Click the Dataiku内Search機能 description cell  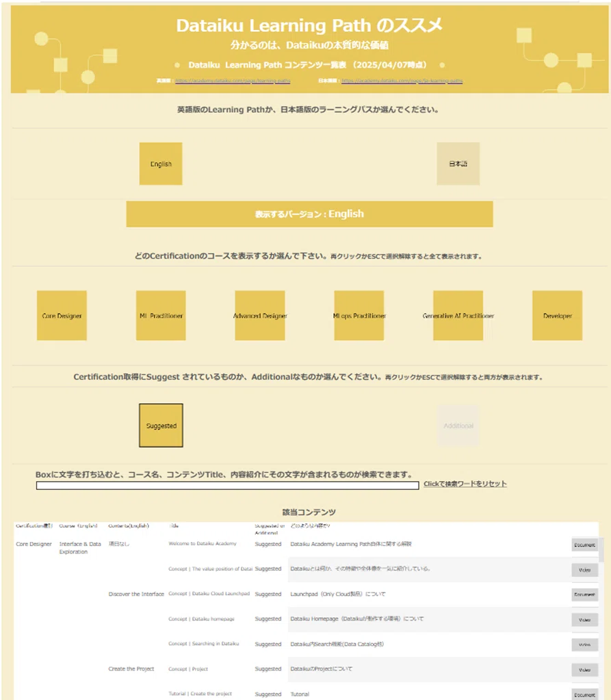click(337, 644)
